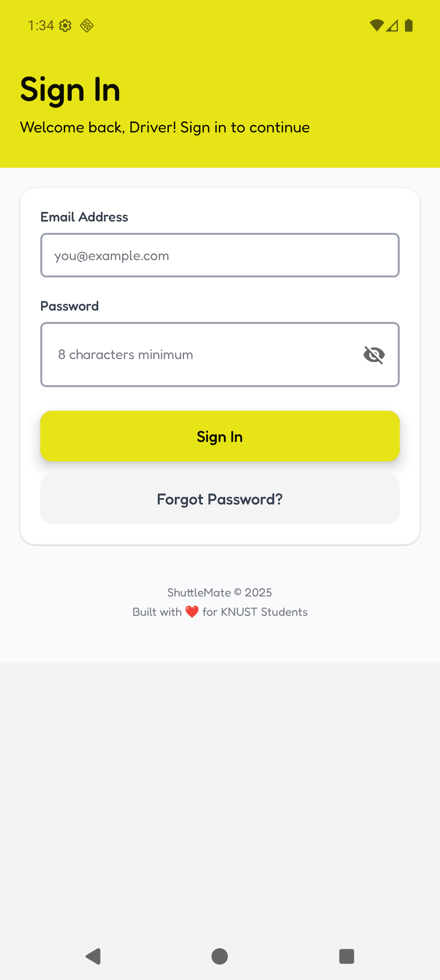This screenshot has width=440, height=980.
Task: Tap the Welcome back, Driver! subtitle
Action: pyautogui.click(x=165, y=127)
